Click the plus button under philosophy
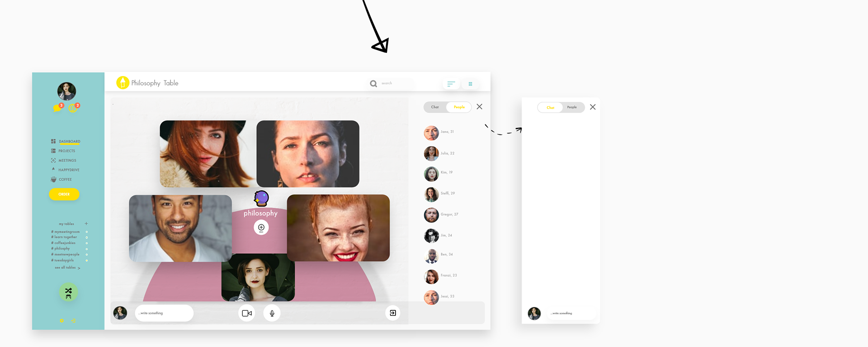The height and width of the screenshot is (347, 868). click(x=261, y=227)
